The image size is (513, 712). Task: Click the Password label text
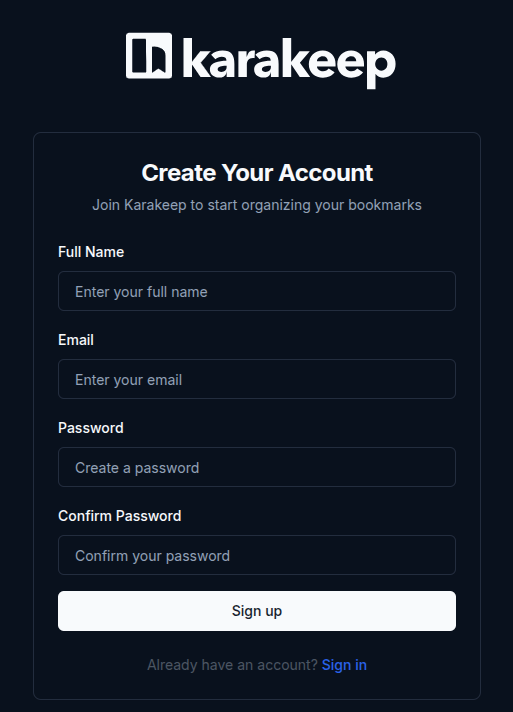coord(91,428)
